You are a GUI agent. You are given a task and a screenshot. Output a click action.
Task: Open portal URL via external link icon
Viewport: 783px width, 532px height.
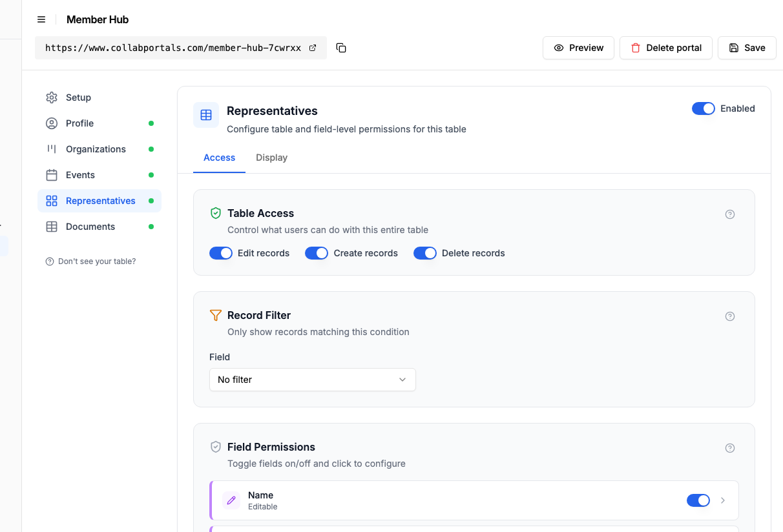pyautogui.click(x=313, y=48)
